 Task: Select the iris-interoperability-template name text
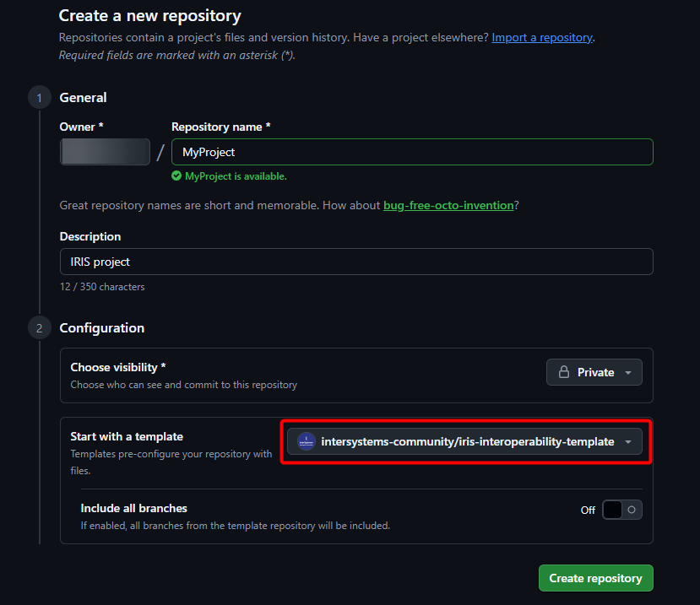(468, 441)
